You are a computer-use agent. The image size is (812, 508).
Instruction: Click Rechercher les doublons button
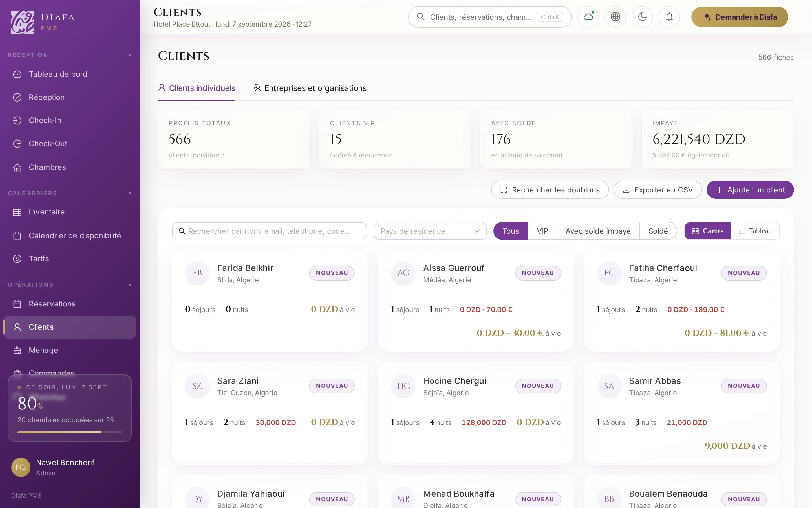(x=550, y=190)
